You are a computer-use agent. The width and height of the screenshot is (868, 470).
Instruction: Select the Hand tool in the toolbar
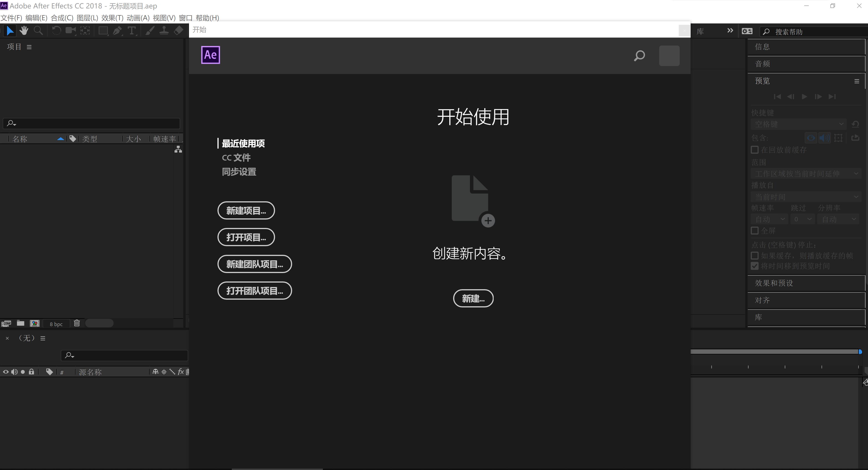pos(24,31)
